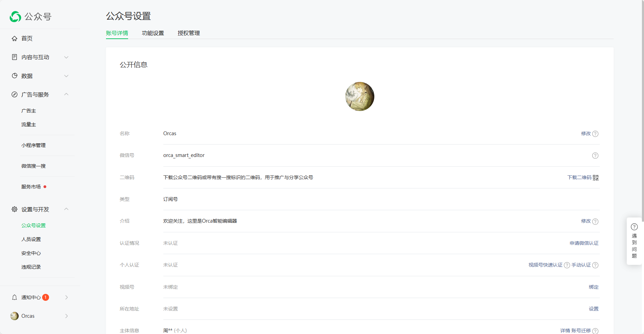Click help icon next to 名称 修改

click(x=595, y=134)
